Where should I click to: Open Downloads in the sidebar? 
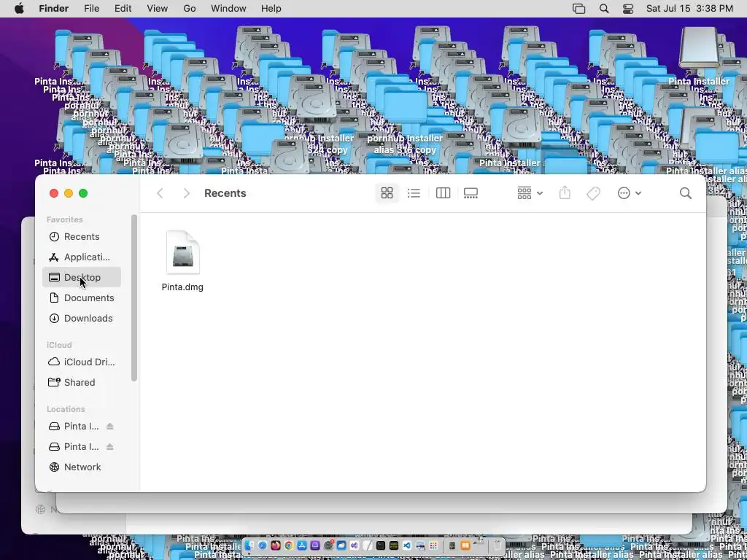click(x=82, y=318)
